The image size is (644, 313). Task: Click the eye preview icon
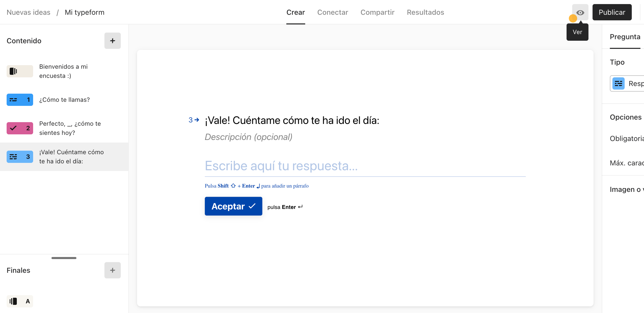pos(580,12)
